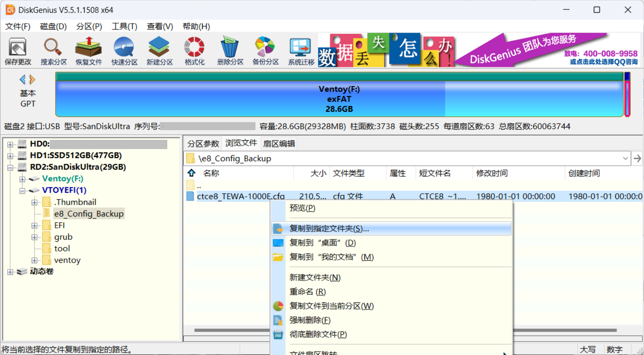Viewport: 644px width, 355px height.
Task: Open the 搜索分区 partition search tool
Action: pyautogui.click(x=54, y=51)
